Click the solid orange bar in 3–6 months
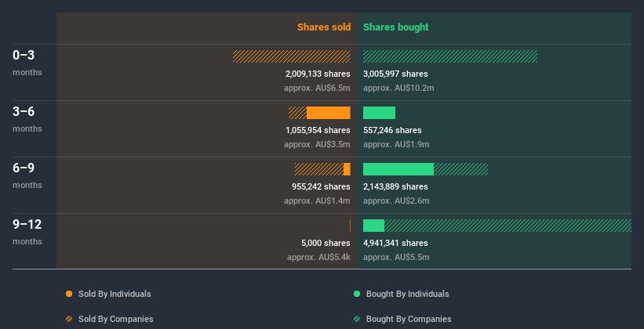644x329 pixels. [x=329, y=113]
